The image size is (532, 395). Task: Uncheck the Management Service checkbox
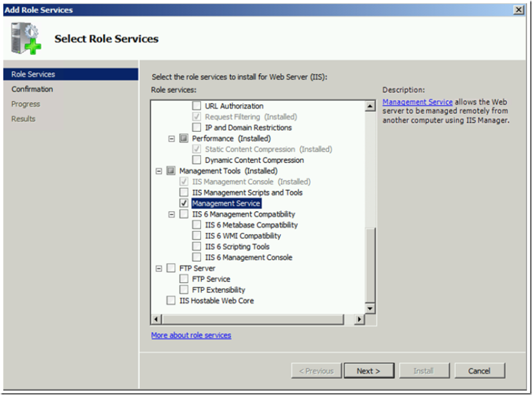coord(184,203)
